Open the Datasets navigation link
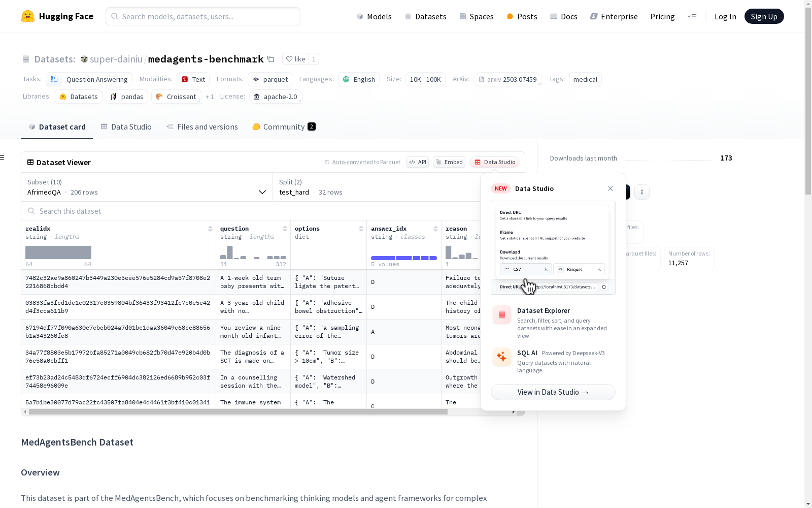812x508 pixels. (425, 16)
